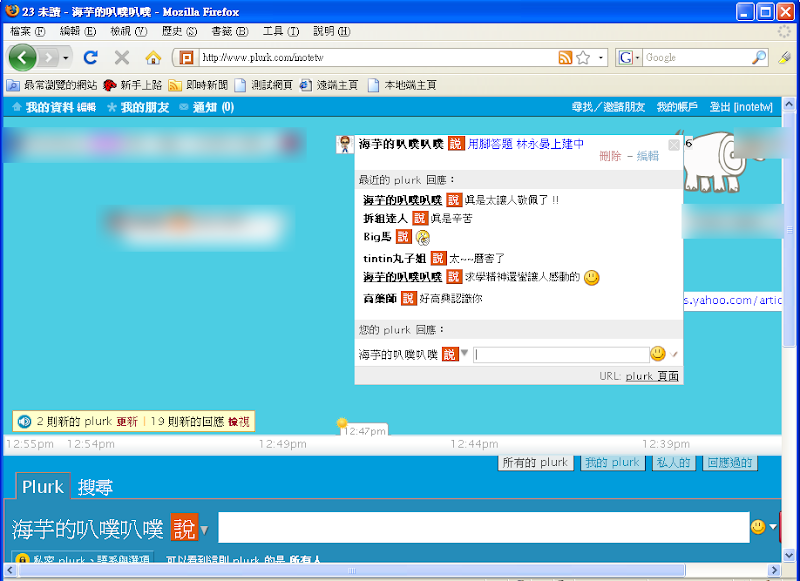The height and width of the screenshot is (581, 800).
Task: Open the back/forward history dropdown arrow
Action: [x=65, y=58]
